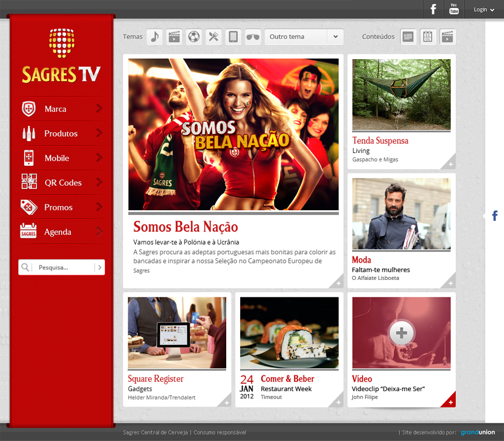Click the Sagres TV logo
This screenshot has width=504, height=441.
point(62,56)
